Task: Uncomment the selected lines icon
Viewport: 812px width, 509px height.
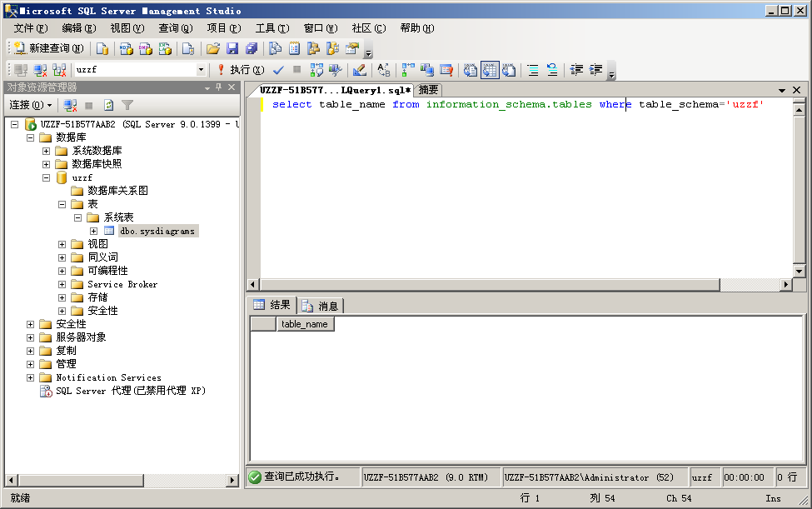Action: point(552,70)
